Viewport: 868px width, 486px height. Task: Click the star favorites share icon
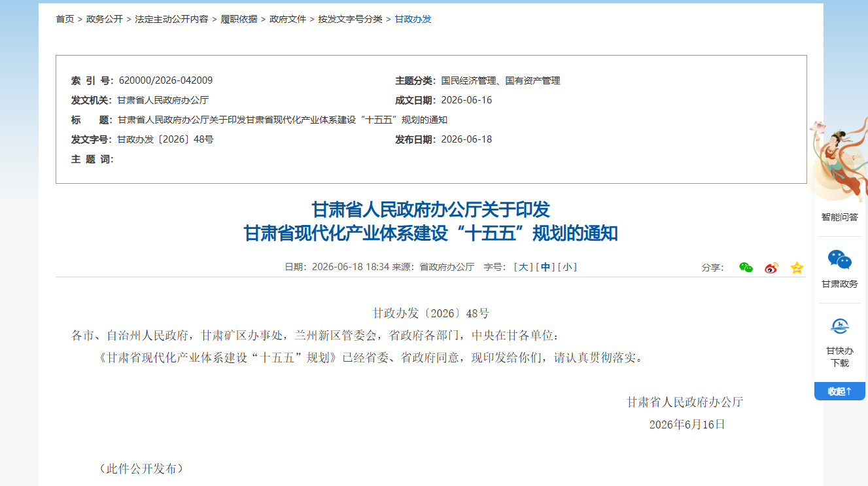click(x=797, y=268)
